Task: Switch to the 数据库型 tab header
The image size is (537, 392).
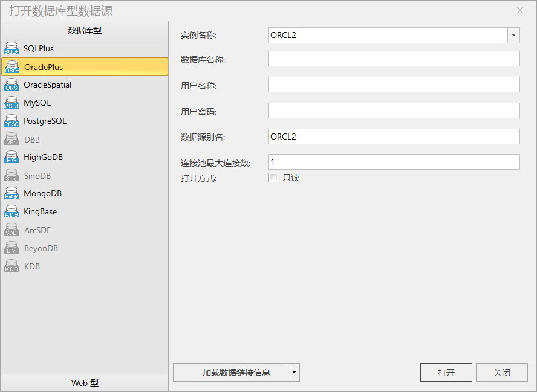Action: 85,30
